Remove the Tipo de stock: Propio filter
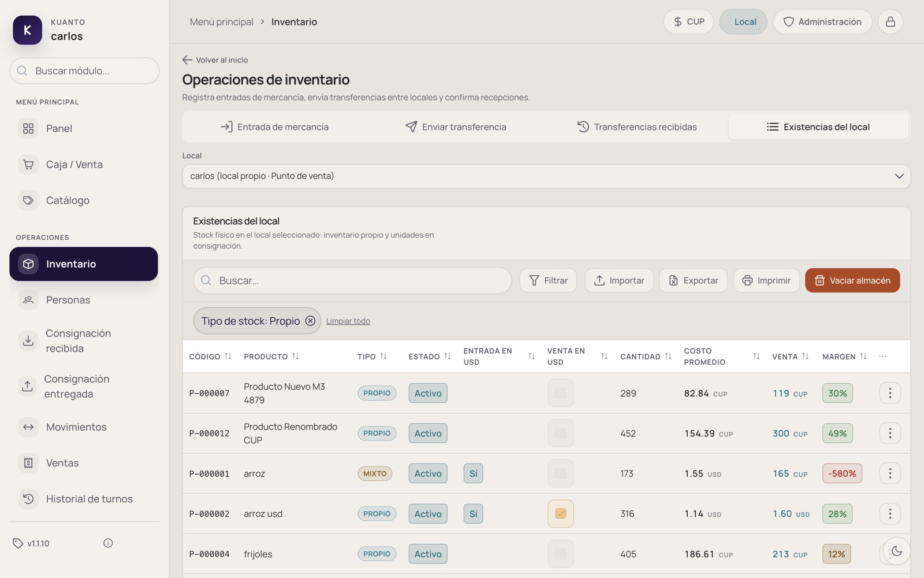 pos(310,321)
